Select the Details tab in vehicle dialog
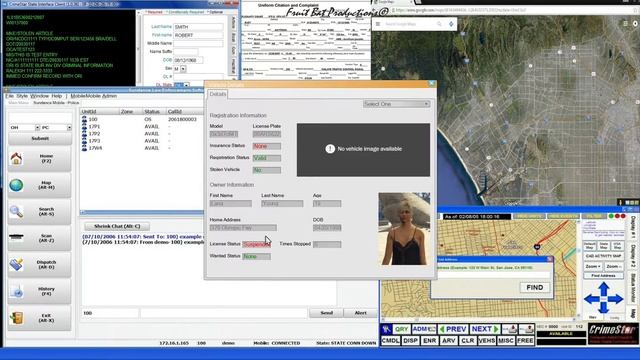The image size is (640, 360). pyautogui.click(x=218, y=94)
